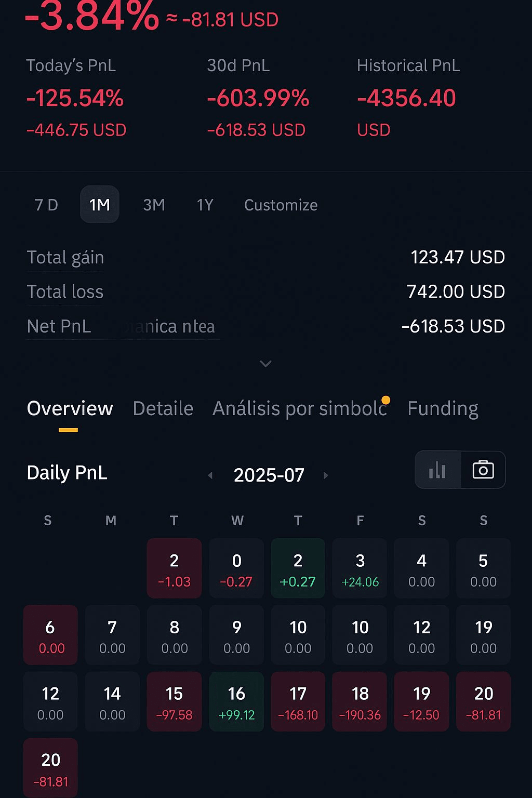Open Customize date range

[281, 205]
